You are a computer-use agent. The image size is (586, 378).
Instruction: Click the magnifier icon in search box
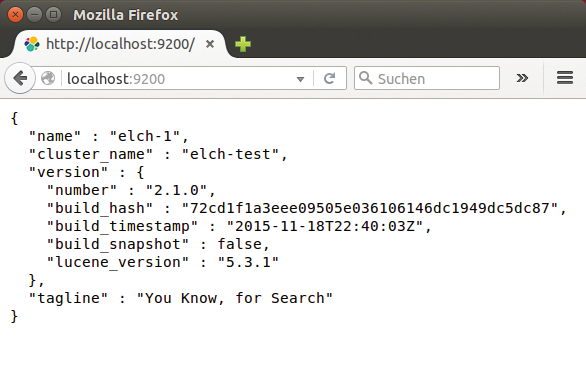coord(365,78)
